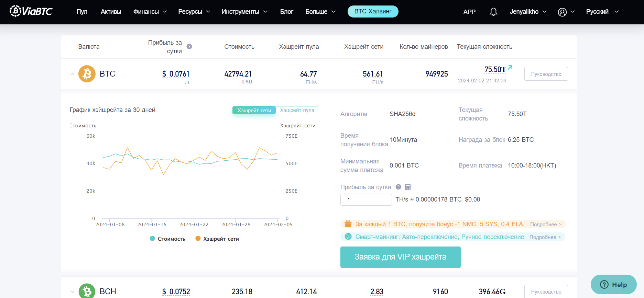644x298 pixels.
Task: Click the TH/s hashrate input field
Action: pos(366,199)
